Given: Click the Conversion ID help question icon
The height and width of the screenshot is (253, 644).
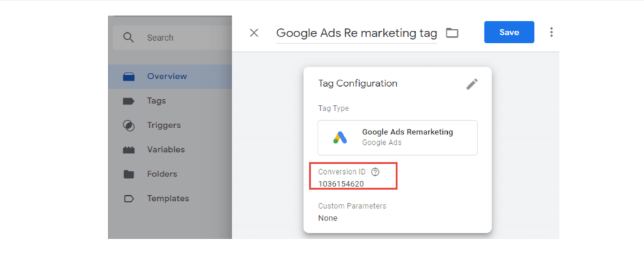Looking at the screenshot, I should 375,172.
